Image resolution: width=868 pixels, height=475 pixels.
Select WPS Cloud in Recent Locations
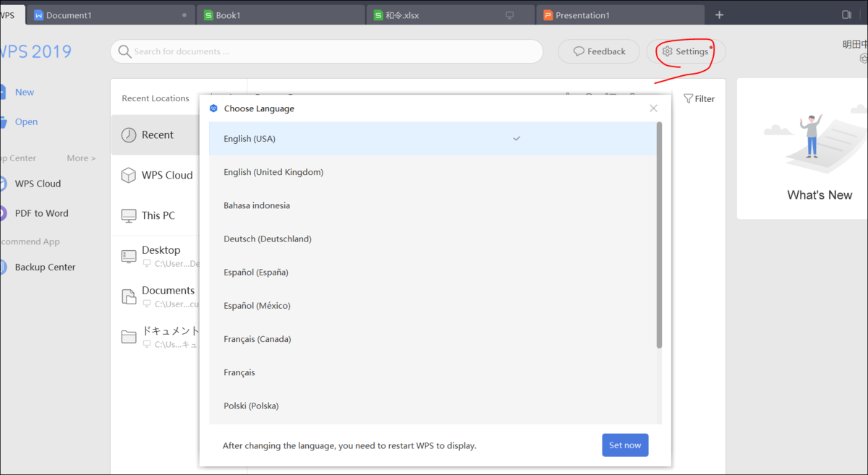pos(155,175)
